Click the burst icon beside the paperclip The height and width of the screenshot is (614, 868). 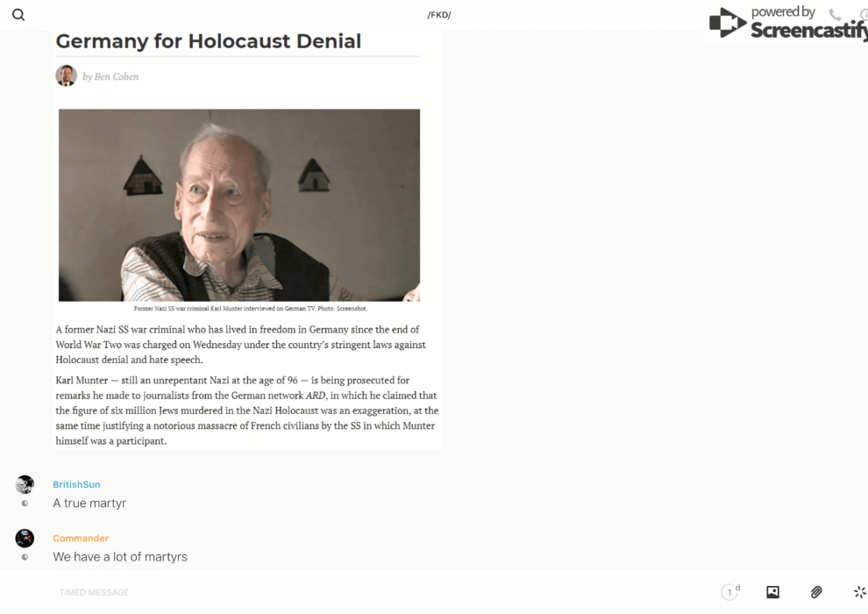(860, 592)
